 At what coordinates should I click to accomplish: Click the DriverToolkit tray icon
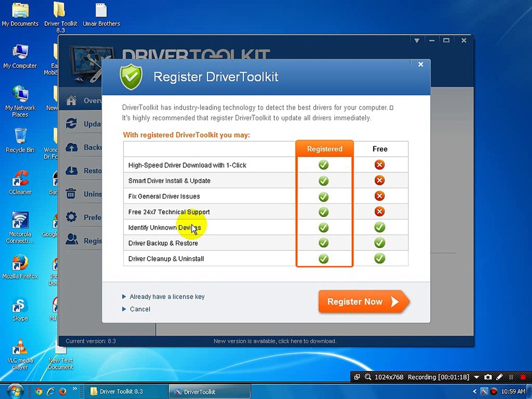pyautogui.click(x=484, y=391)
